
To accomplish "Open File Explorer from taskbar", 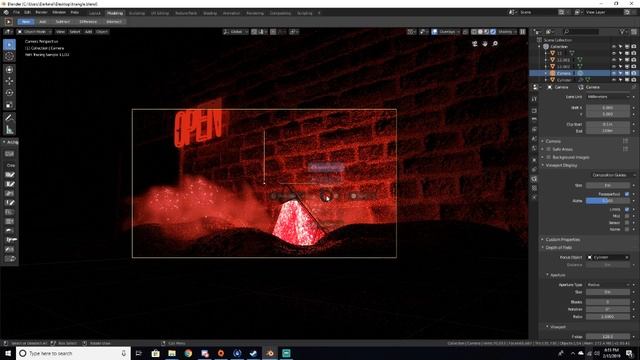I will point(172,353).
